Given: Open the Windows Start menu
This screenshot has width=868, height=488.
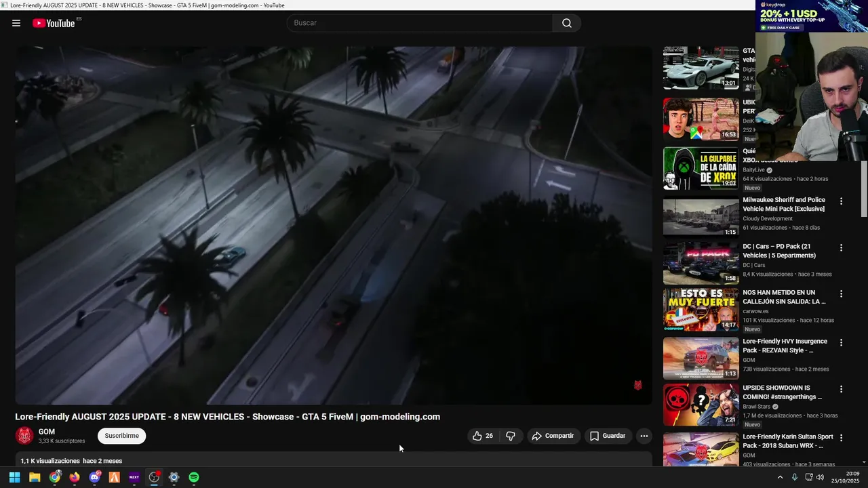Looking at the screenshot, I should (x=14, y=477).
